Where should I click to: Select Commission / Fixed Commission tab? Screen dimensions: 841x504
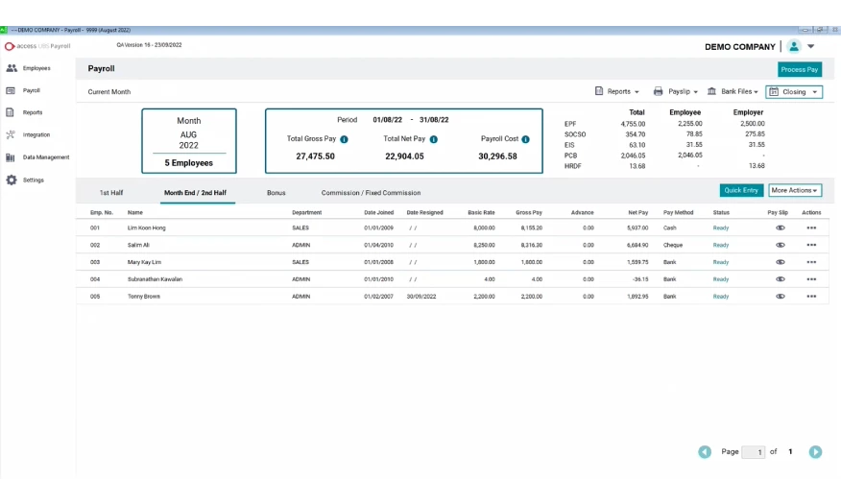click(x=371, y=193)
